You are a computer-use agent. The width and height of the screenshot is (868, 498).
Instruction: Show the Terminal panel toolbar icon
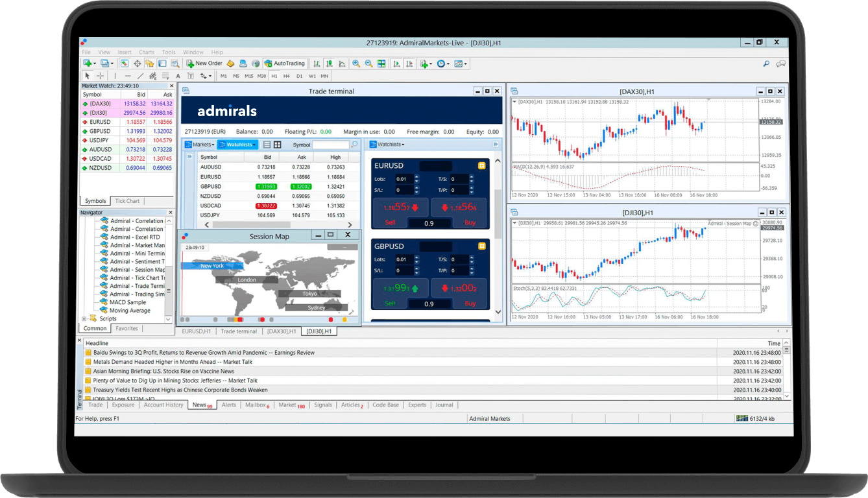point(162,64)
